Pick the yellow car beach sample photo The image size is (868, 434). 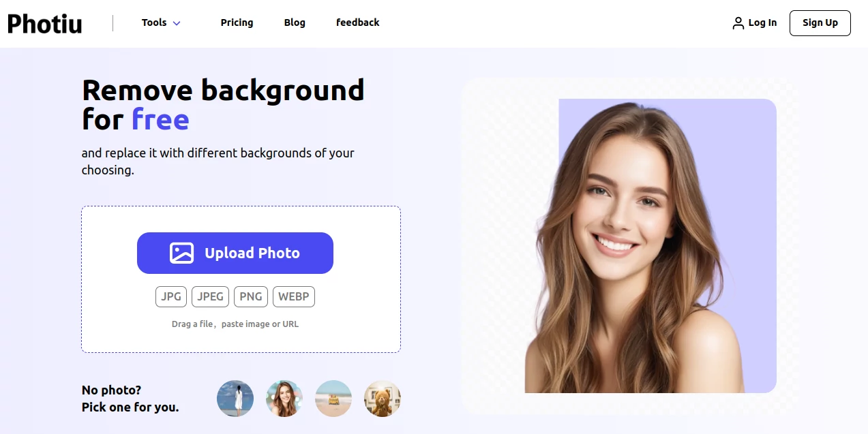tap(333, 399)
